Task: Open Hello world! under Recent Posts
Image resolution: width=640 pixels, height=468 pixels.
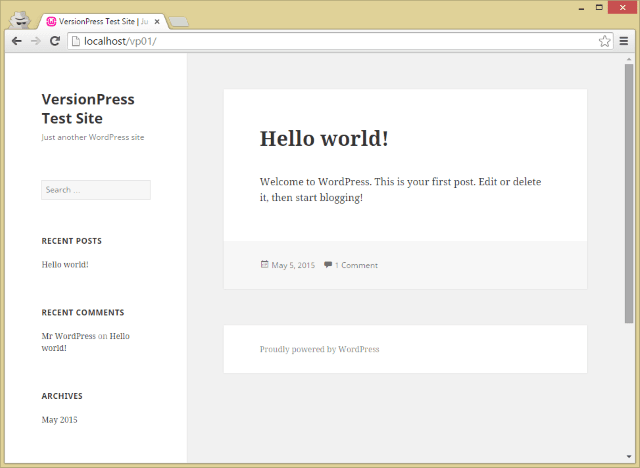Action: pos(65,264)
